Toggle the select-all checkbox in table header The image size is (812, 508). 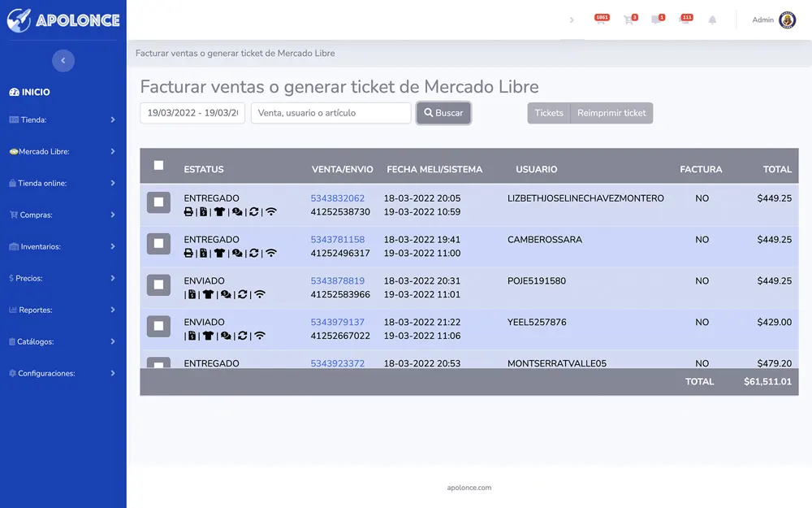158,165
